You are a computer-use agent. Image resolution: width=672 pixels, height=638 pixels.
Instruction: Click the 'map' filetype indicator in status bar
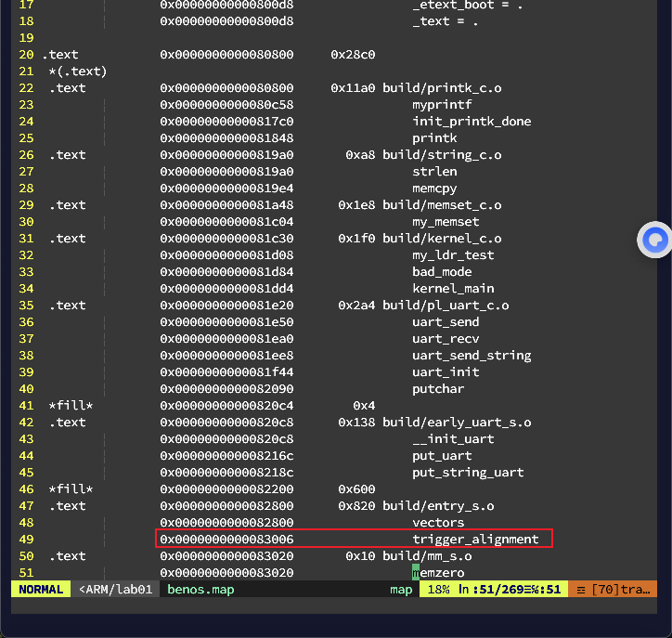coord(401,590)
